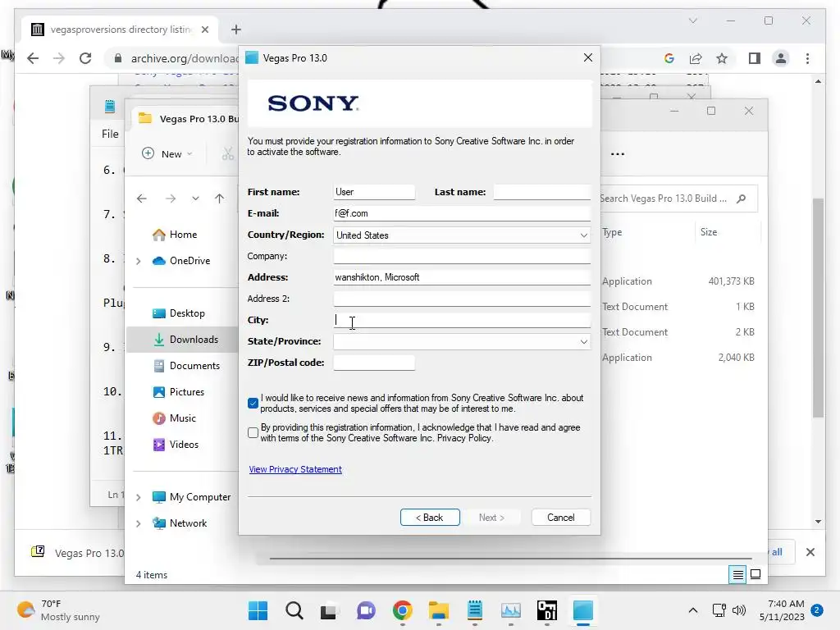
Task: Expand the My Computer tree node
Action: coord(139,497)
